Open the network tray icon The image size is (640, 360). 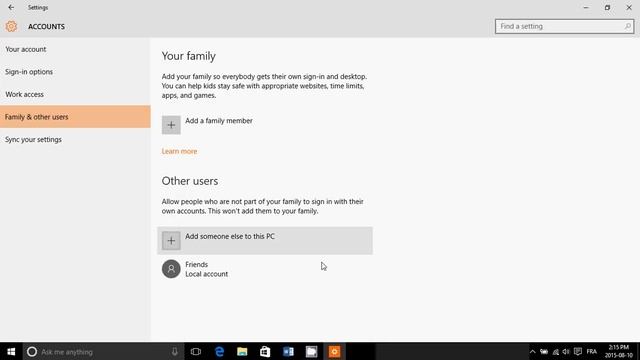click(556, 351)
